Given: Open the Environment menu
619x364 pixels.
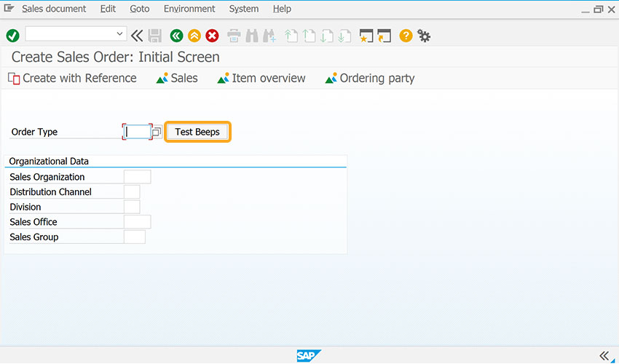Looking at the screenshot, I should (x=189, y=9).
